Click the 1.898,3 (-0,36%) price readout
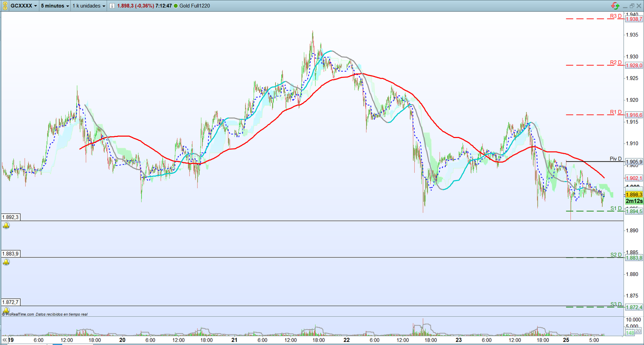Screen dimensions: 644x345 (135, 6)
